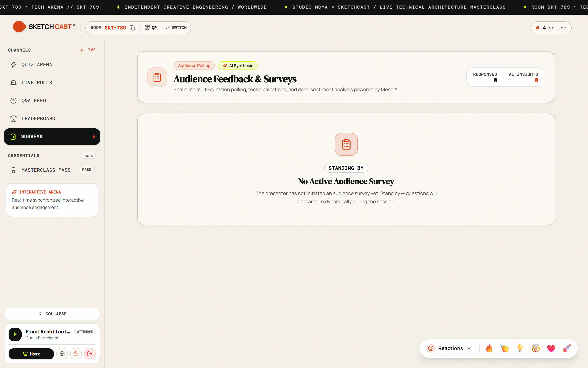This screenshot has width=588, height=368.
Task: Toggle dark mode with the moon icon
Action: click(x=76, y=354)
